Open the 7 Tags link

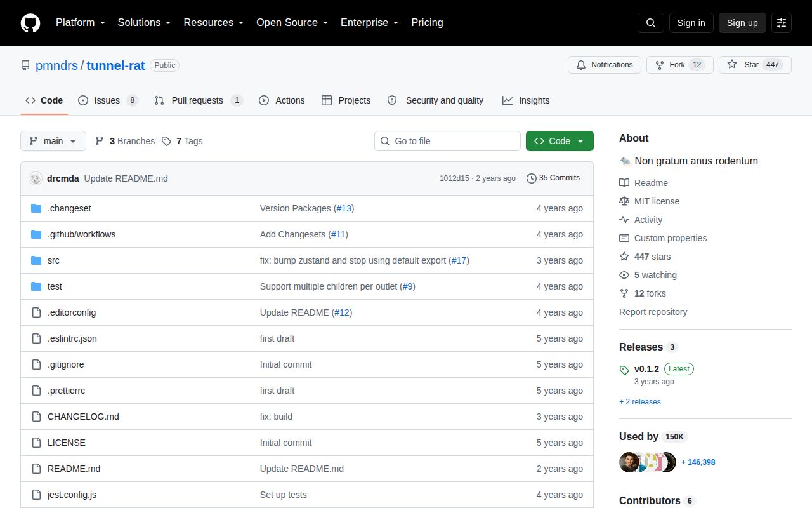[182, 141]
